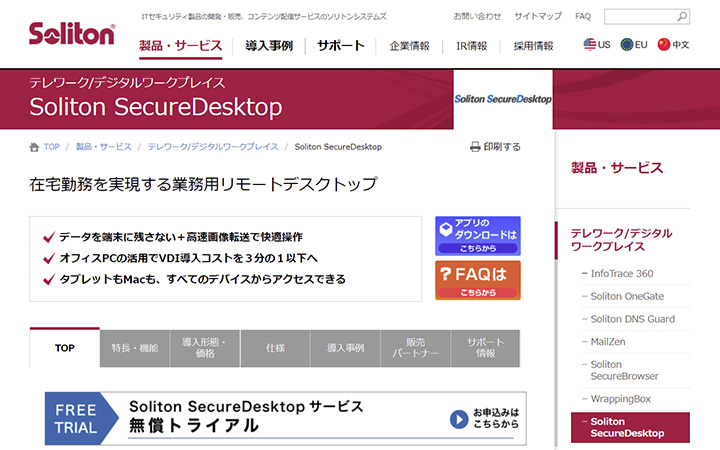Click the US flag icon

tap(590, 45)
